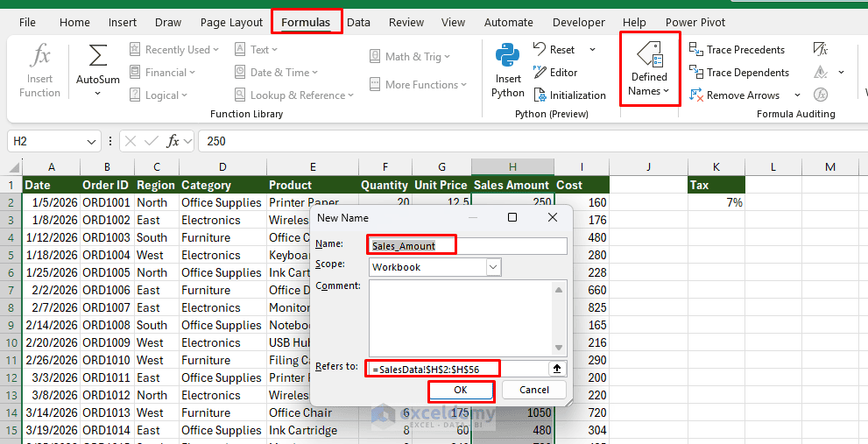
Task: Click cell ORD1001
Action: tap(107, 202)
